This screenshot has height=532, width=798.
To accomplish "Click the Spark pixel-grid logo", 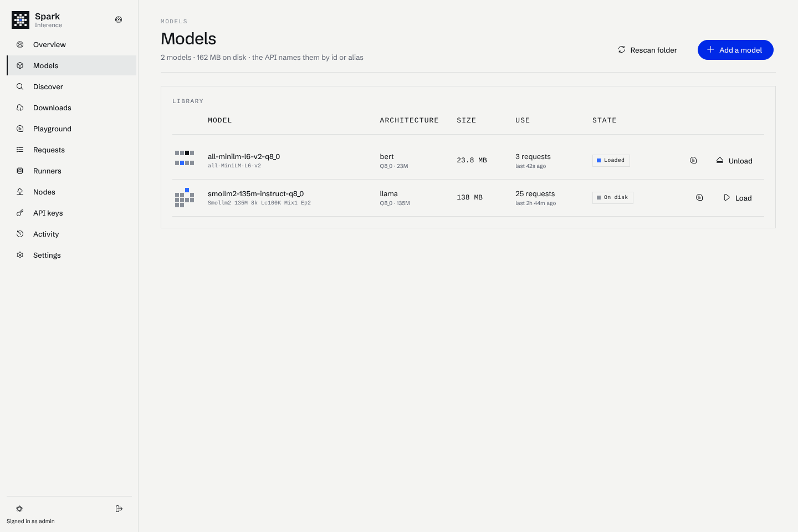I will click(21, 20).
